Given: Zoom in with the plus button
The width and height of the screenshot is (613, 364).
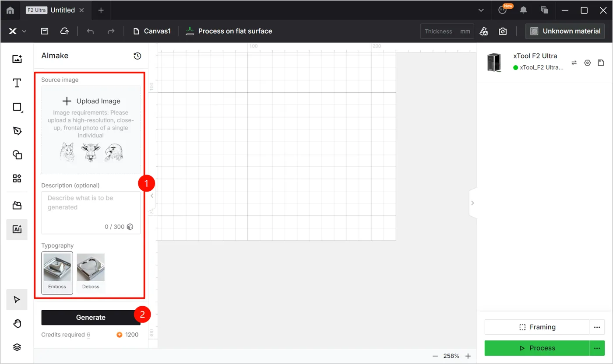Looking at the screenshot, I should coord(468,356).
